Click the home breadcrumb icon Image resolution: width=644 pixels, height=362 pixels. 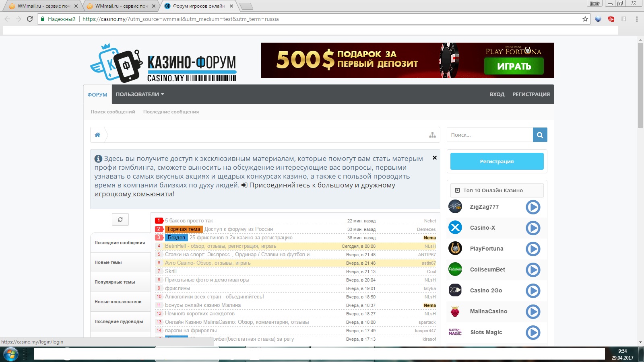click(97, 135)
